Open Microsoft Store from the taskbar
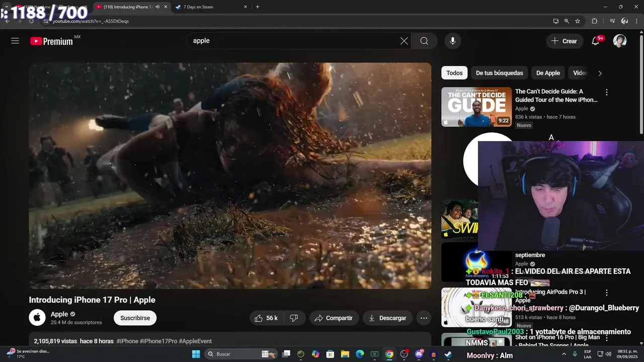This screenshot has width=644, height=362. click(330, 354)
